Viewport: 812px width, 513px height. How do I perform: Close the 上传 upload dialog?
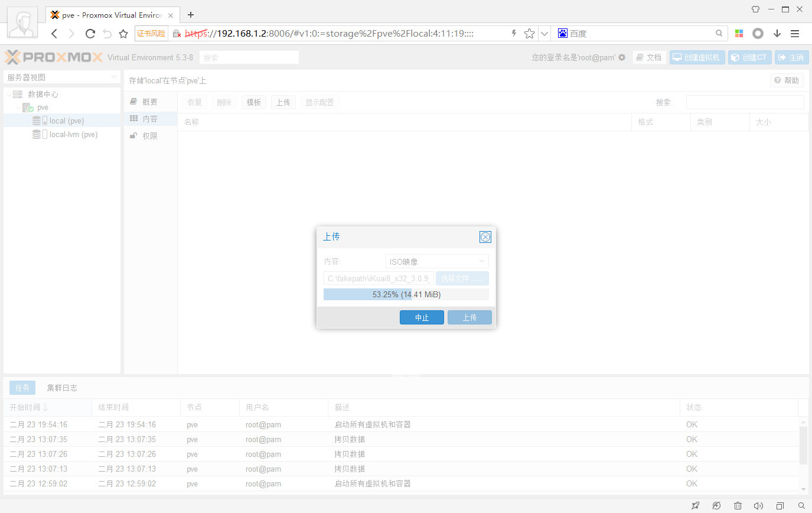[x=485, y=237]
